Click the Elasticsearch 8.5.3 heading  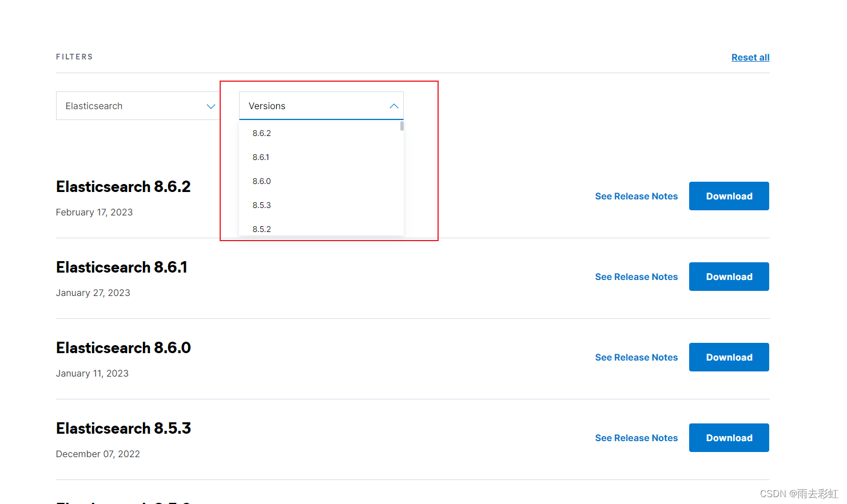coord(124,429)
